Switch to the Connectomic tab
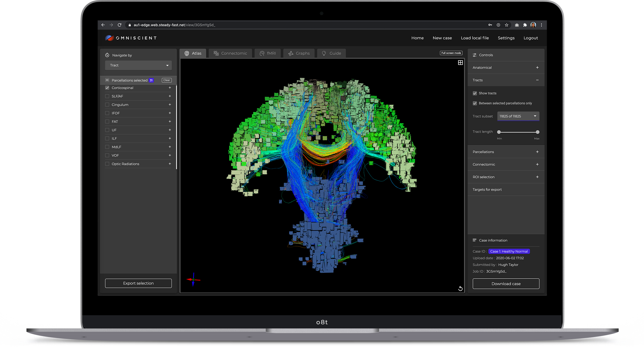The width and height of the screenshot is (644, 348). 230,53
